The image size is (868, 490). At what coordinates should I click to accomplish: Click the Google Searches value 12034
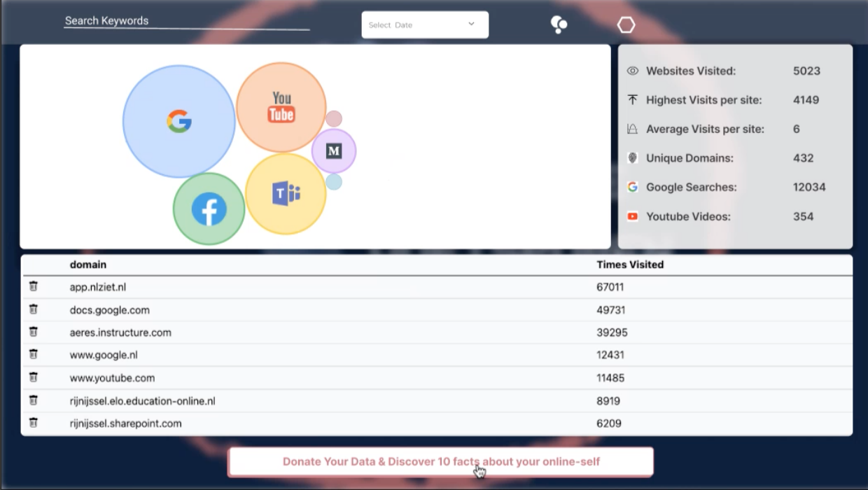(809, 187)
